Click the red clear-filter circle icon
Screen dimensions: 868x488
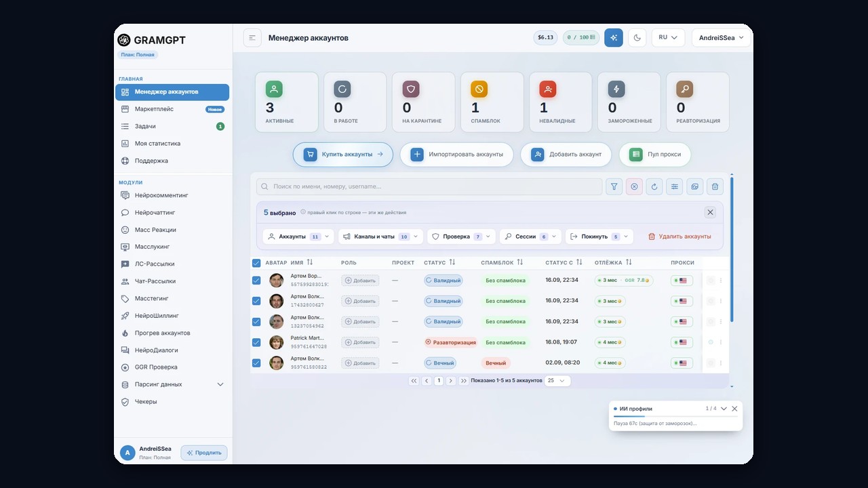[634, 186]
